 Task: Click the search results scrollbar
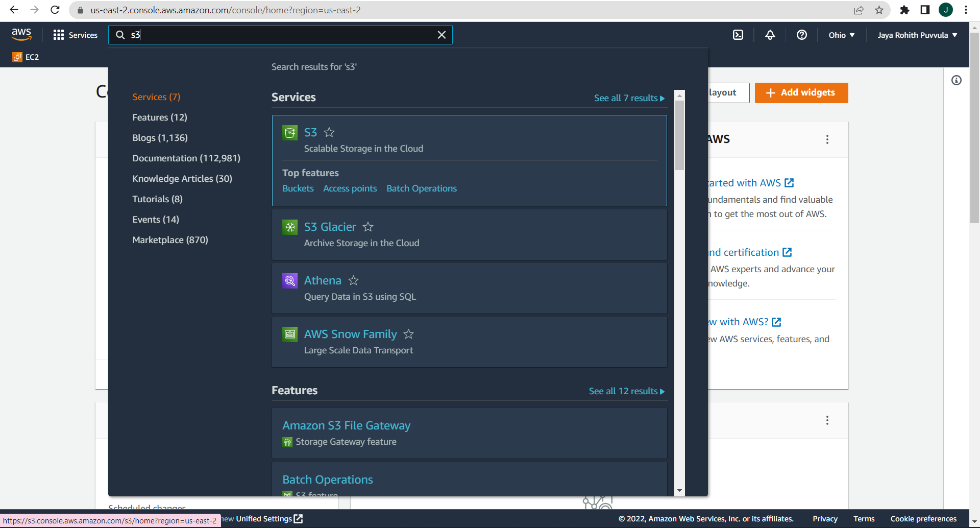coord(679,128)
